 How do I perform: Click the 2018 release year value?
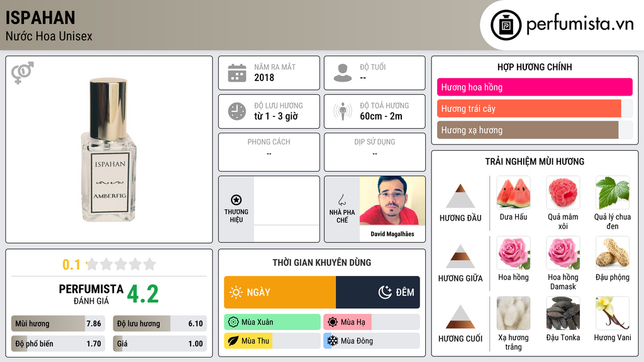click(x=264, y=77)
